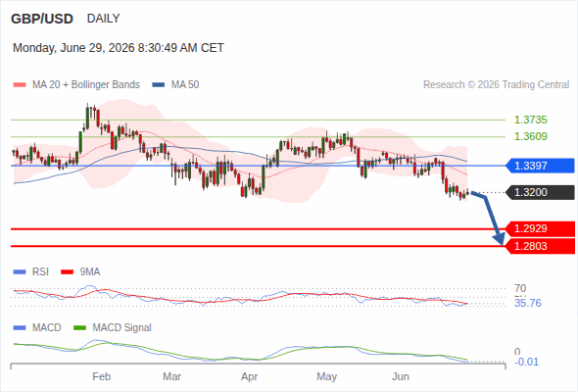578x392 pixels.
Task: Click the MA 50 blue legend swatch
Action: tap(159, 85)
